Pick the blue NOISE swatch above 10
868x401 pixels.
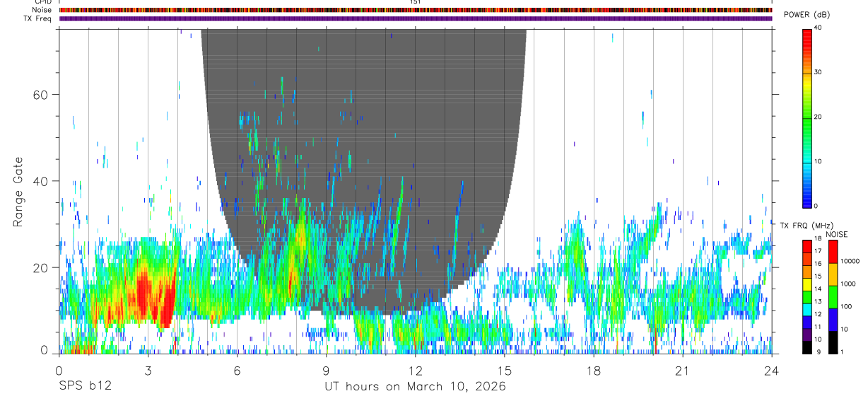(x=832, y=319)
